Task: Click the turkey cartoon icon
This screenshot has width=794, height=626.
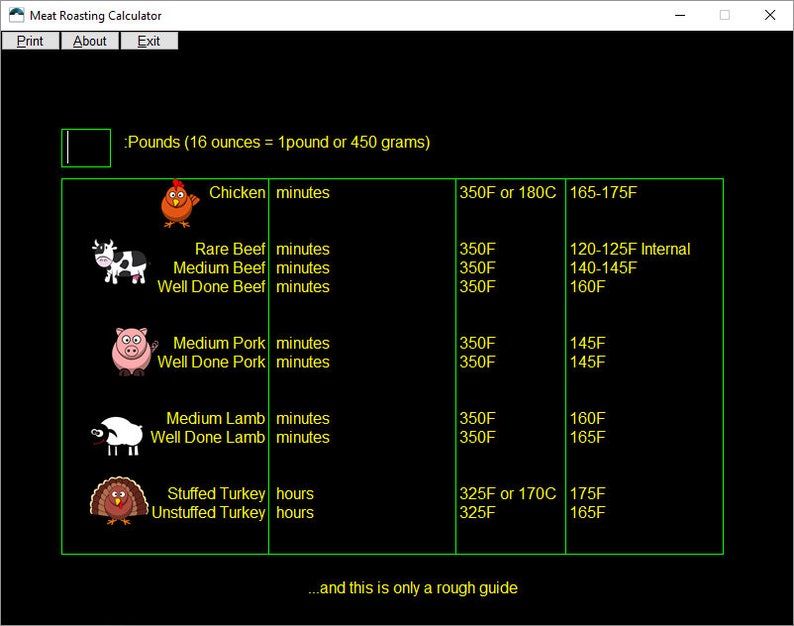Action: click(x=119, y=500)
